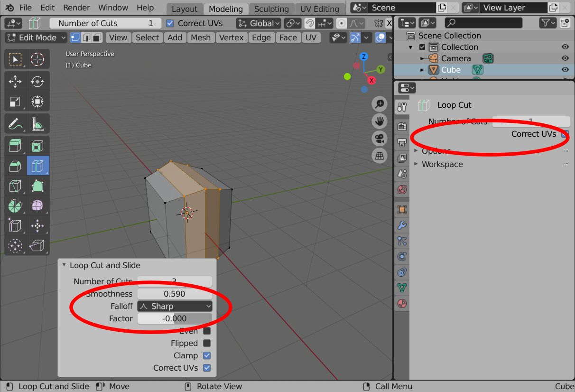Select the Select Box tool
Viewport: 575px width, 392px height.
point(15,59)
